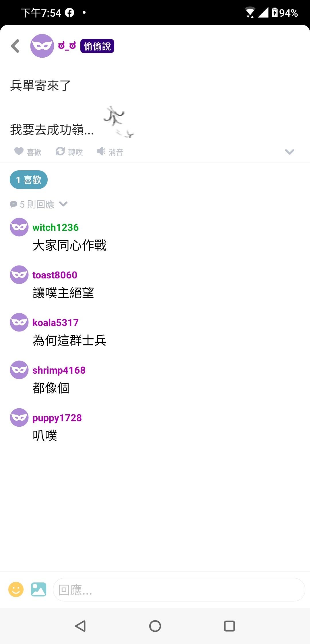Tap the 偷偷說 whisper tag
The image size is (310, 644).
(97, 46)
